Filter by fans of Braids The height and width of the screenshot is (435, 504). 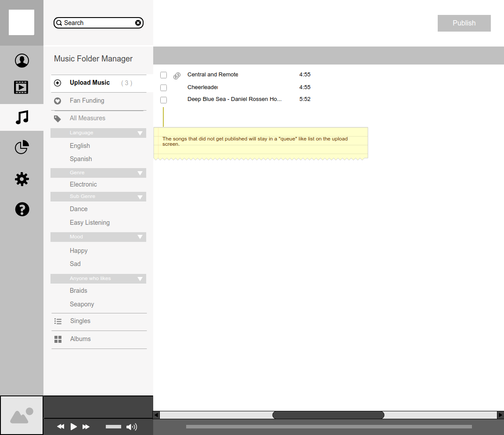[79, 291]
